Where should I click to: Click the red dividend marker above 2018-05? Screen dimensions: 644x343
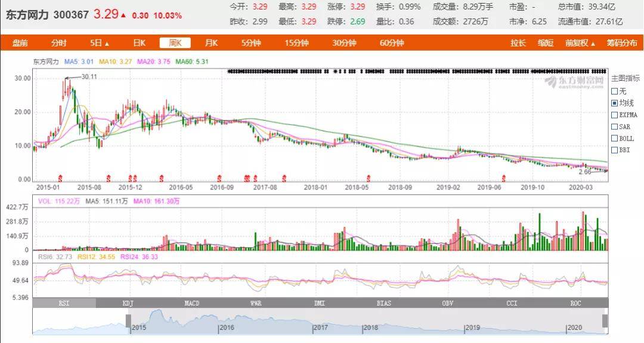tap(369, 178)
